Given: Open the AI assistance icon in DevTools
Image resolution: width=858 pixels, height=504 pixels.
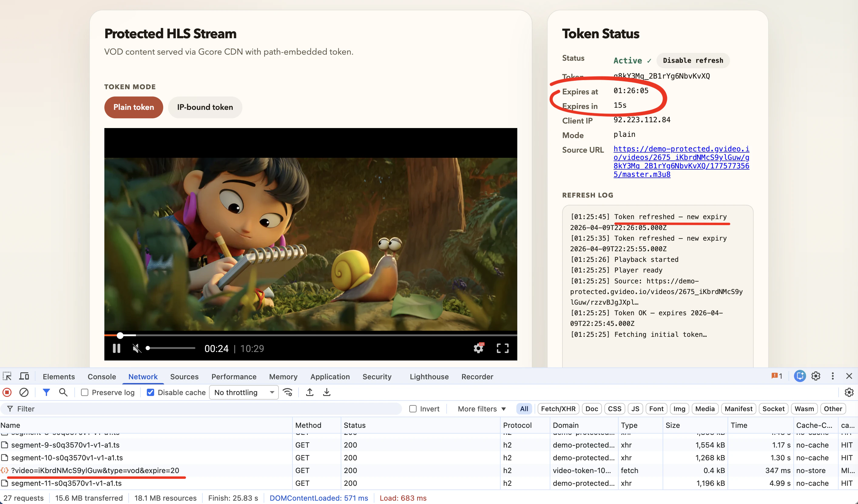Looking at the screenshot, I should click(800, 376).
